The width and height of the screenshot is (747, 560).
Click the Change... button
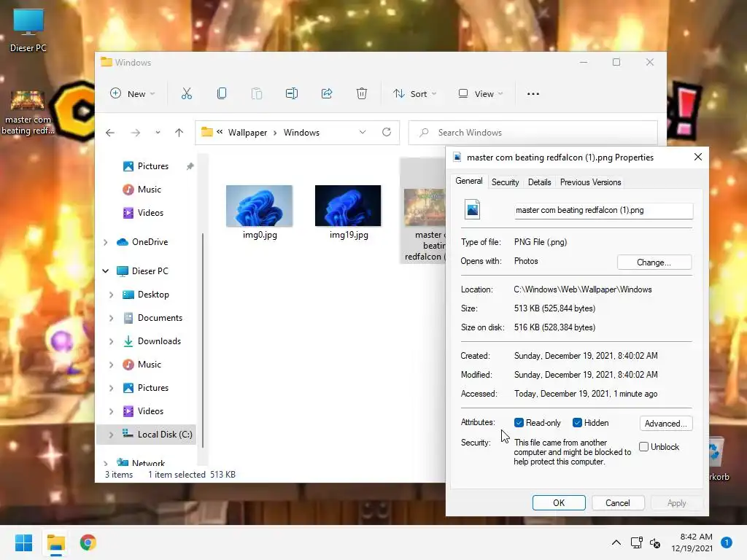[654, 262]
